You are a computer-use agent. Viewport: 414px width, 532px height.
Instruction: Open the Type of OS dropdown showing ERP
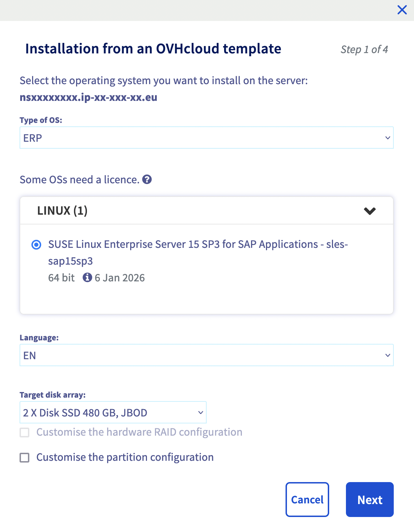pyautogui.click(x=207, y=138)
